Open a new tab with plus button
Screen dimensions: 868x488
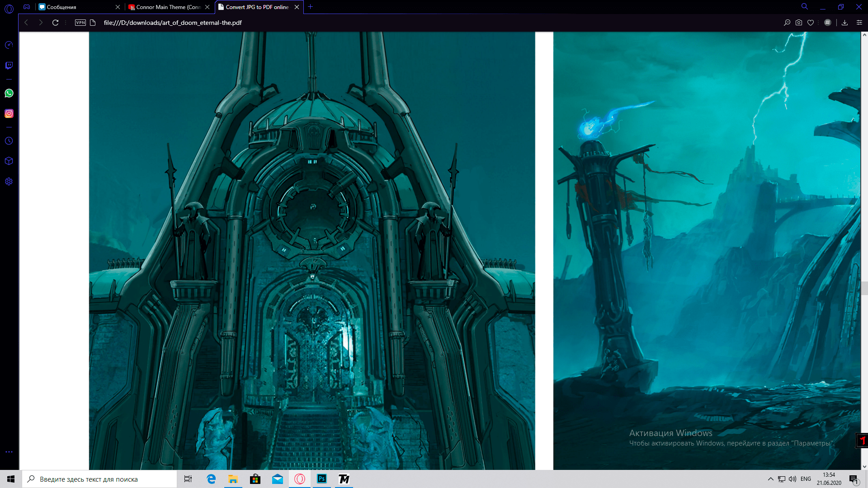tap(310, 7)
